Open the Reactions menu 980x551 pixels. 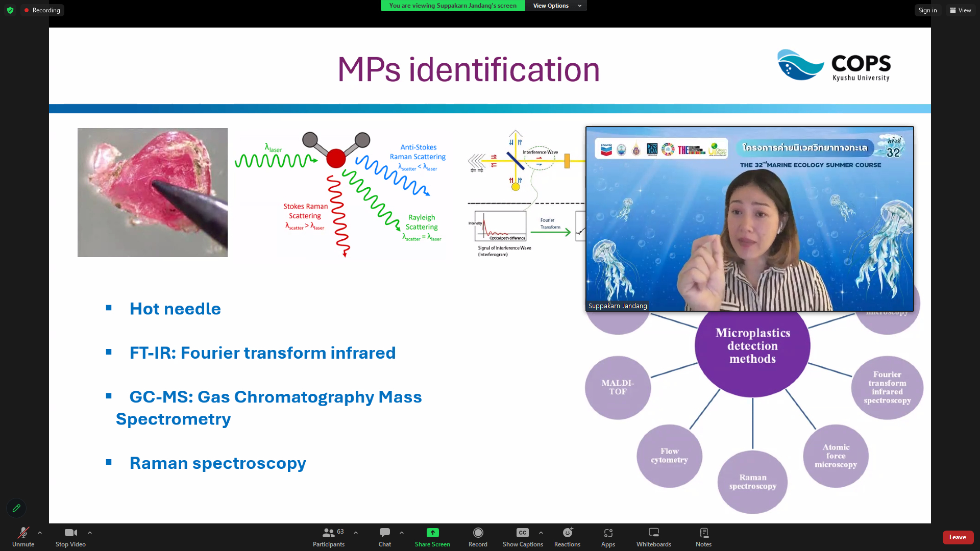click(567, 537)
